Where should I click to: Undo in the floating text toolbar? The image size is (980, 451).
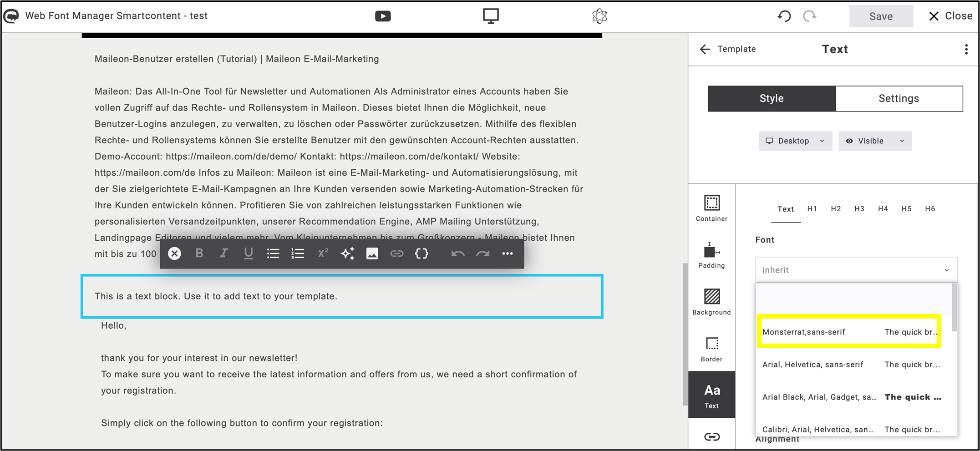pos(458,253)
